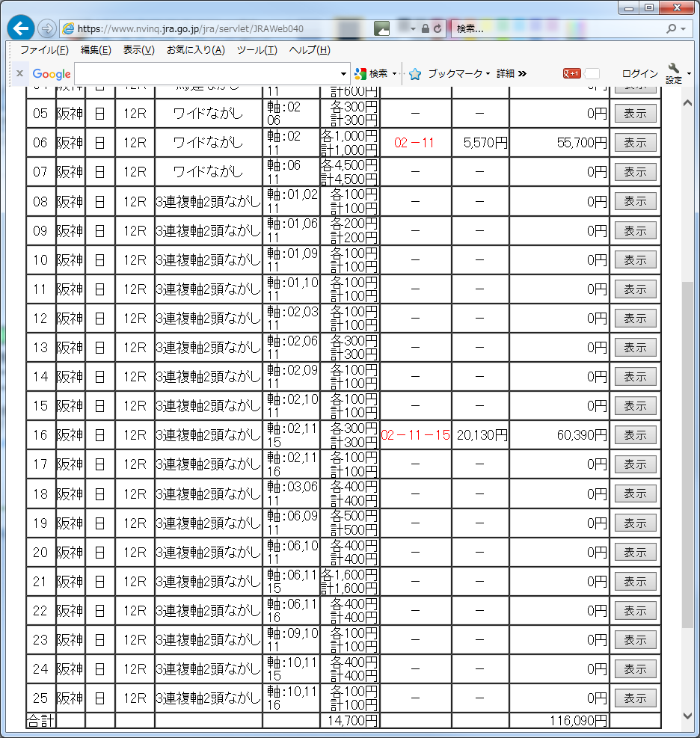Image resolution: width=700 pixels, height=738 pixels.
Task: Open the ファイル(F) menu
Action: [x=44, y=50]
